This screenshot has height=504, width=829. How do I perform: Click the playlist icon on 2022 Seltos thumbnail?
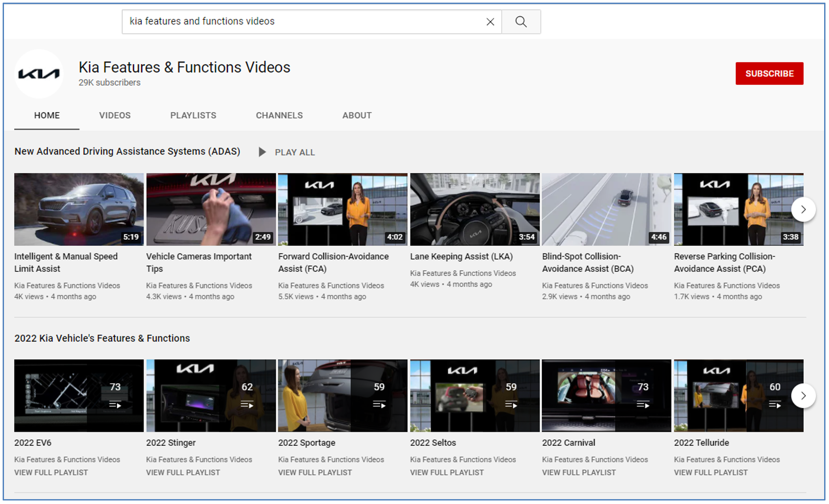click(511, 405)
